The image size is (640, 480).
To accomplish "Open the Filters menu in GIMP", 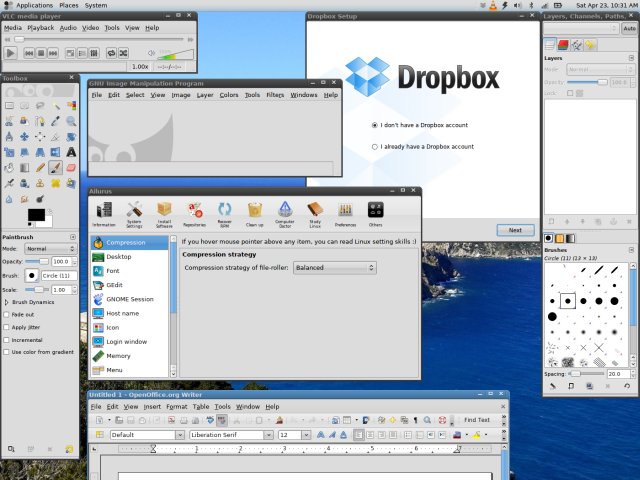I will click(276, 95).
